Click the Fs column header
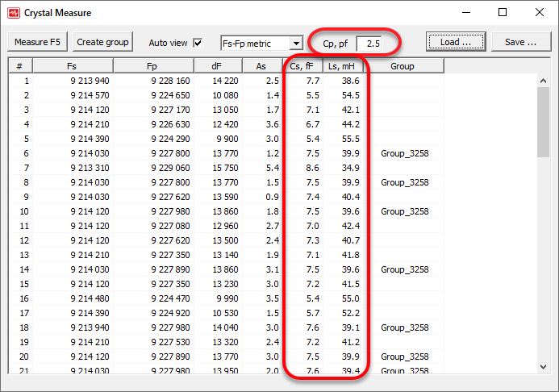 [x=73, y=66]
